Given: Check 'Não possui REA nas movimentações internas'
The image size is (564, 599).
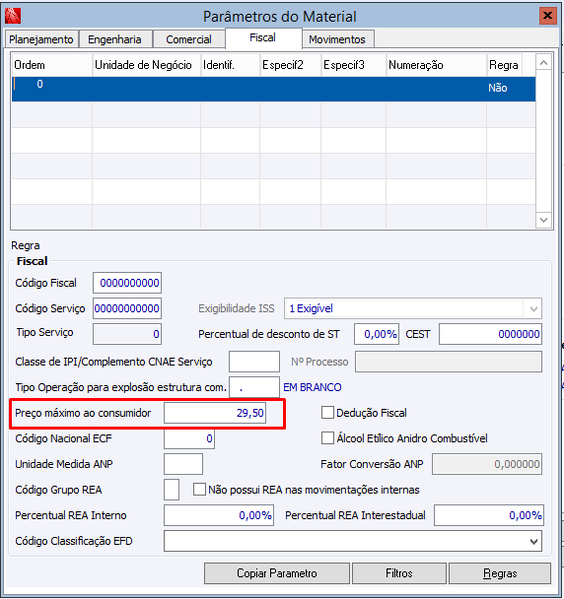Looking at the screenshot, I should tap(199, 489).
